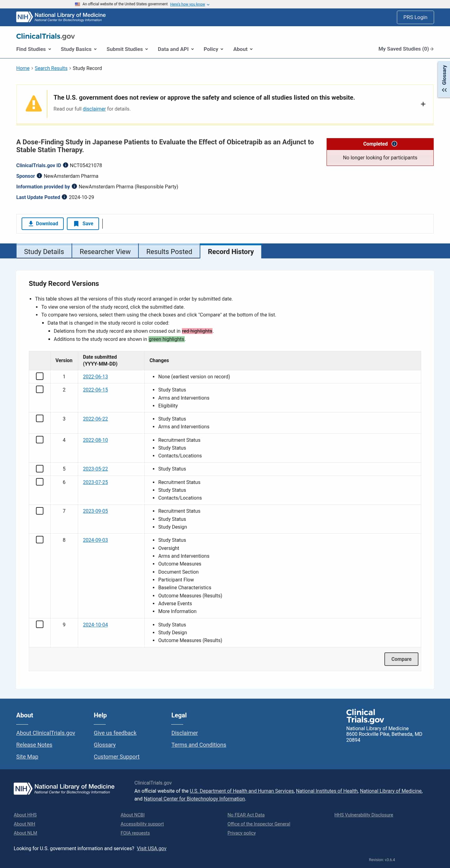This screenshot has height=868, width=450.
Task: Open version dated 2023-09-05
Action: pos(95,511)
